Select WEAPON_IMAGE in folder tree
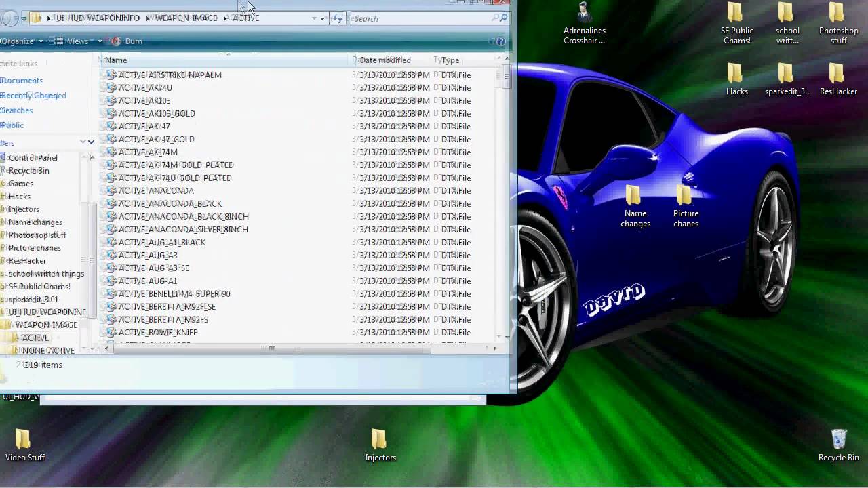868x488 pixels. tap(46, 325)
